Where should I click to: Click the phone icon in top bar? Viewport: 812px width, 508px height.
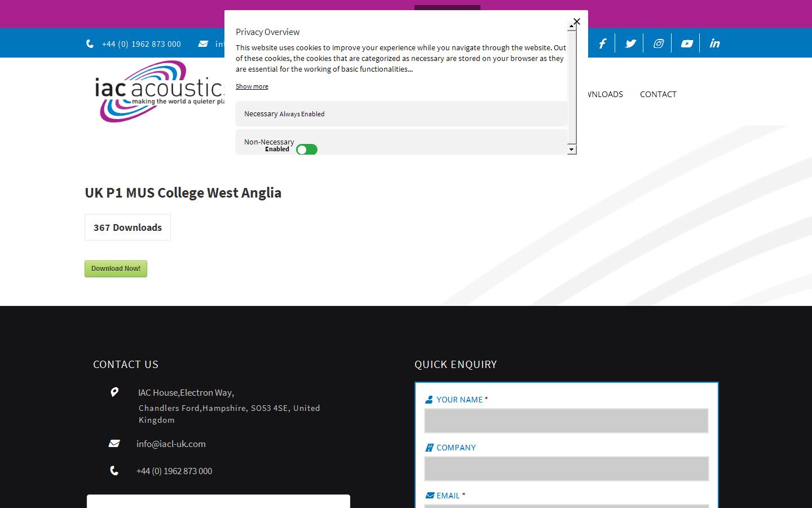click(90, 44)
